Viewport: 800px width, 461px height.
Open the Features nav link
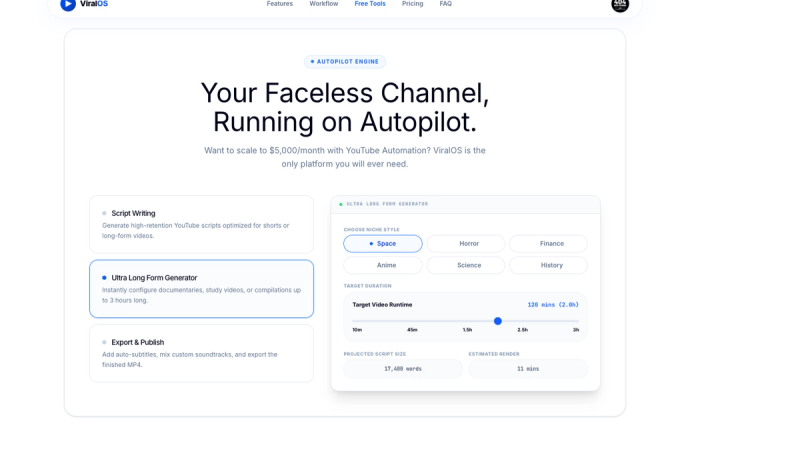(280, 4)
